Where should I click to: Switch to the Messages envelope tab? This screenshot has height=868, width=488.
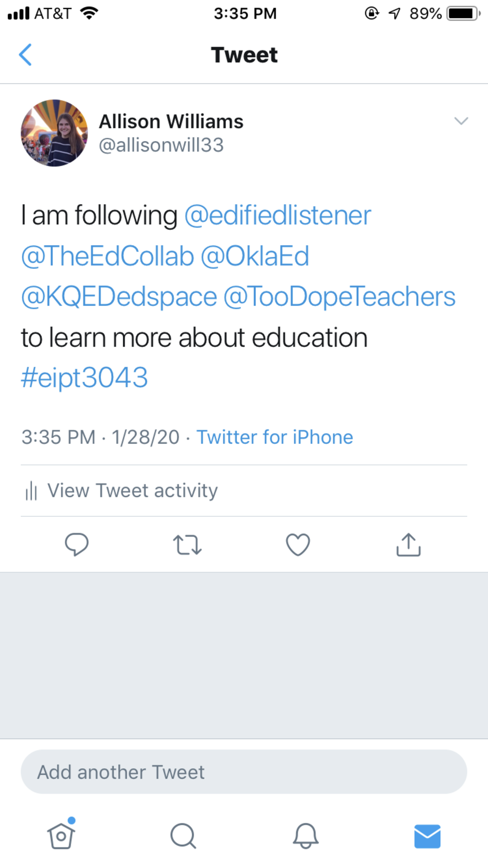pos(427,836)
